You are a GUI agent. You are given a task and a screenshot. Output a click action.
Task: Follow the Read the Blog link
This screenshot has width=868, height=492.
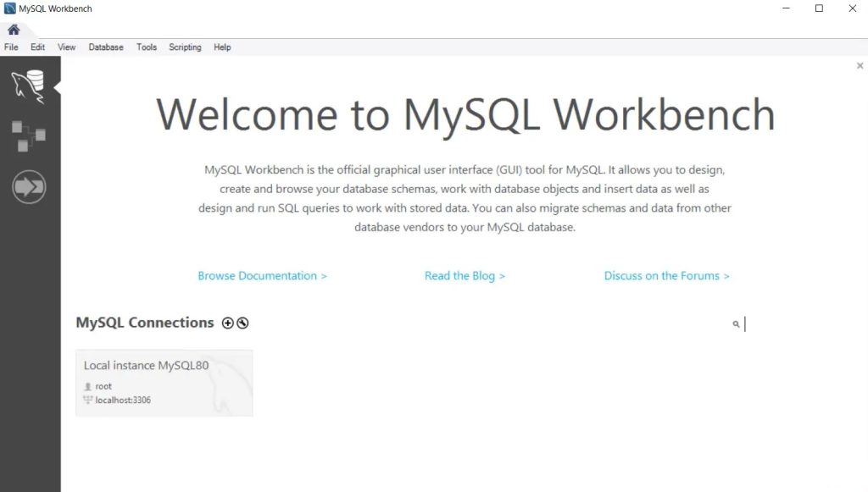(x=465, y=275)
